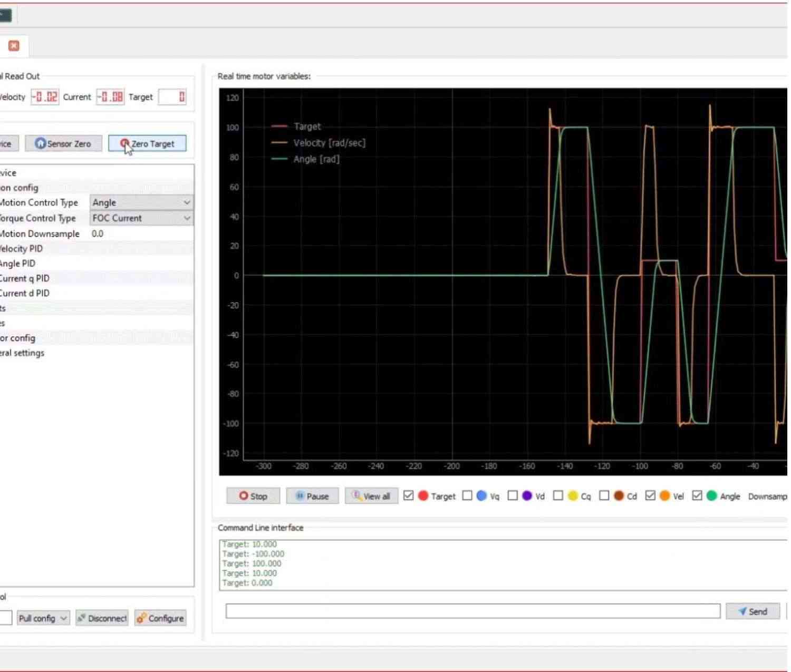
Task: Click the command line input field
Action: (473, 611)
